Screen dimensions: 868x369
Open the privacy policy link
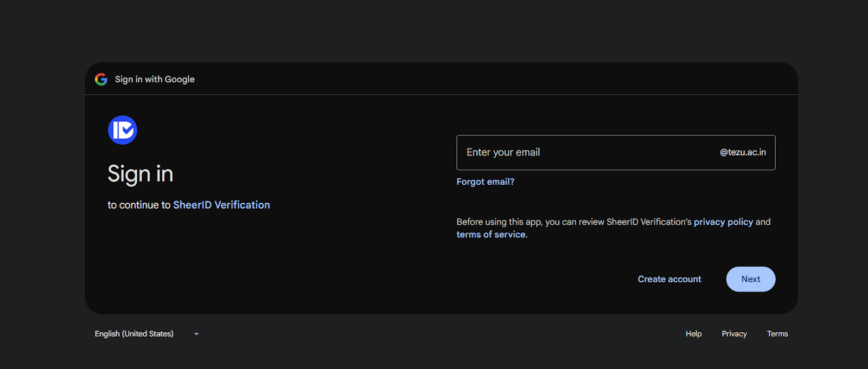723,222
